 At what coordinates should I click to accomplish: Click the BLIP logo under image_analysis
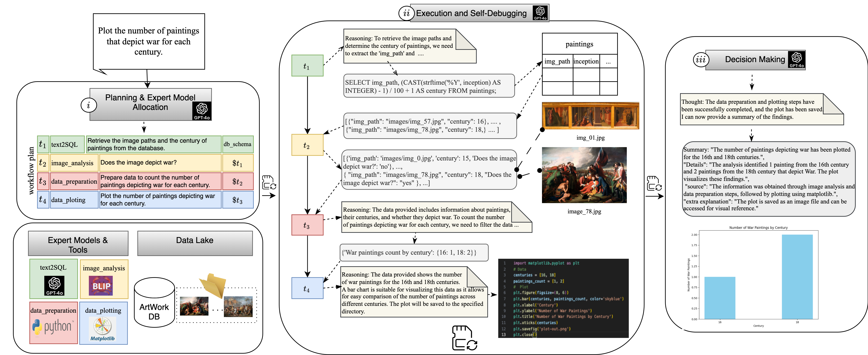pyautogui.click(x=100, y=286)
